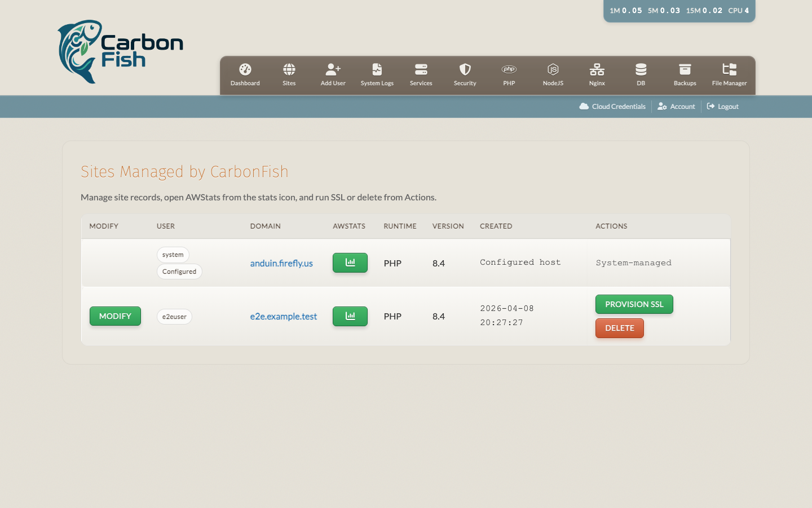This screenshot has height=508, width=812.
Task: Open the Dashboard gauge icon
Action: click(x=245, y=69)
